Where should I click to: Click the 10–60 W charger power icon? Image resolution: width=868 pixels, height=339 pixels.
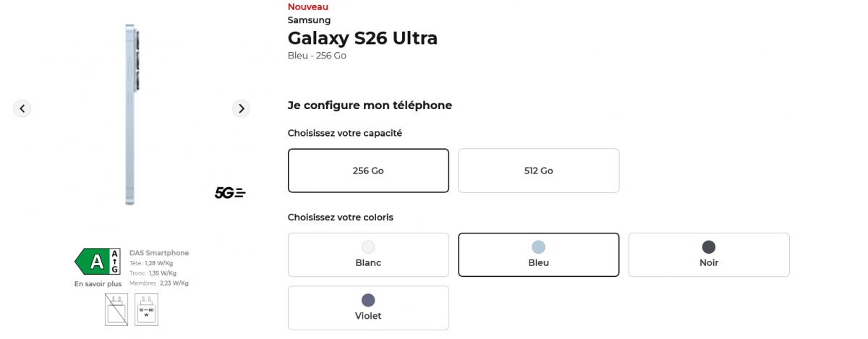coord(146,309)
